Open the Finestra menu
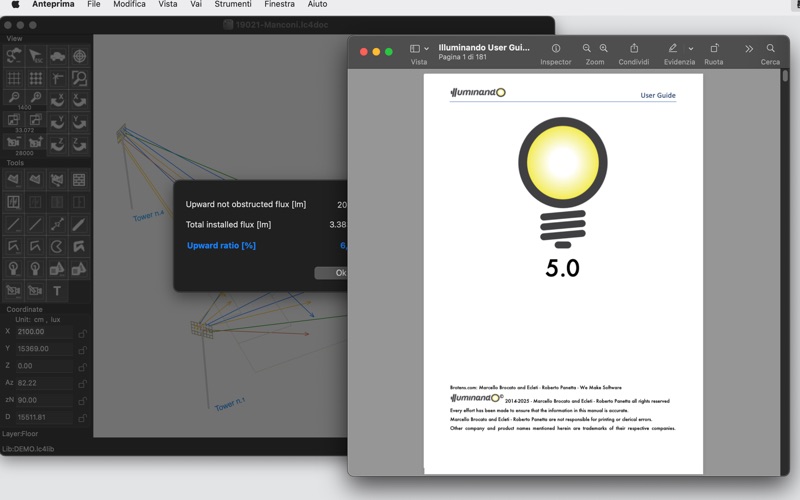 (279, 4)
